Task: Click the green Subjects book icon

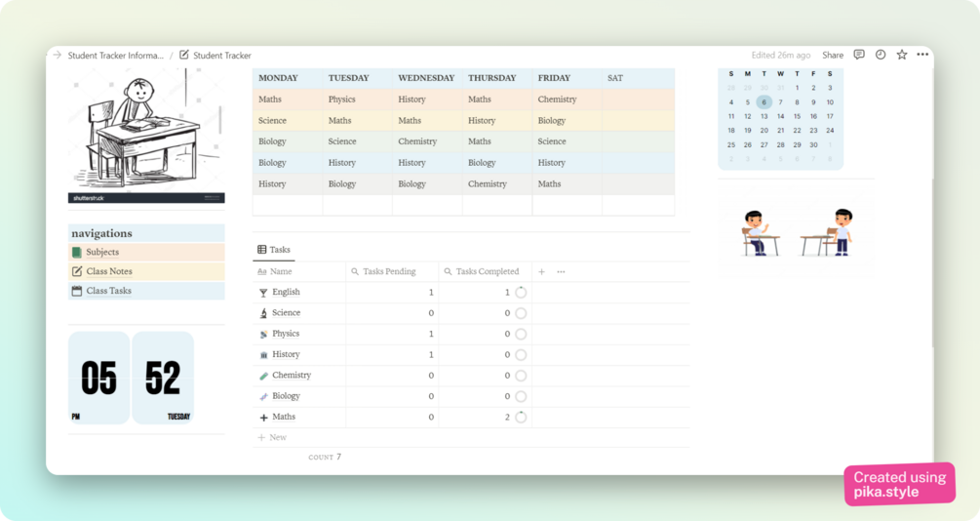Action: click(77, 252)
